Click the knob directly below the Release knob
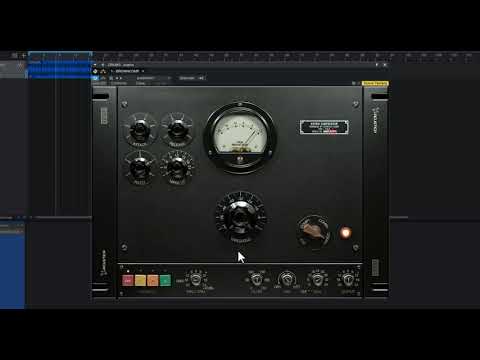The height and width of the screenshot is (360, 480). click(x=177, y=167)
